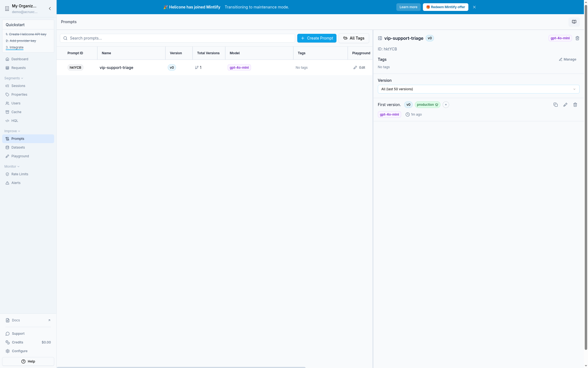Delete prompt via header trash icon

pos(577,38)
